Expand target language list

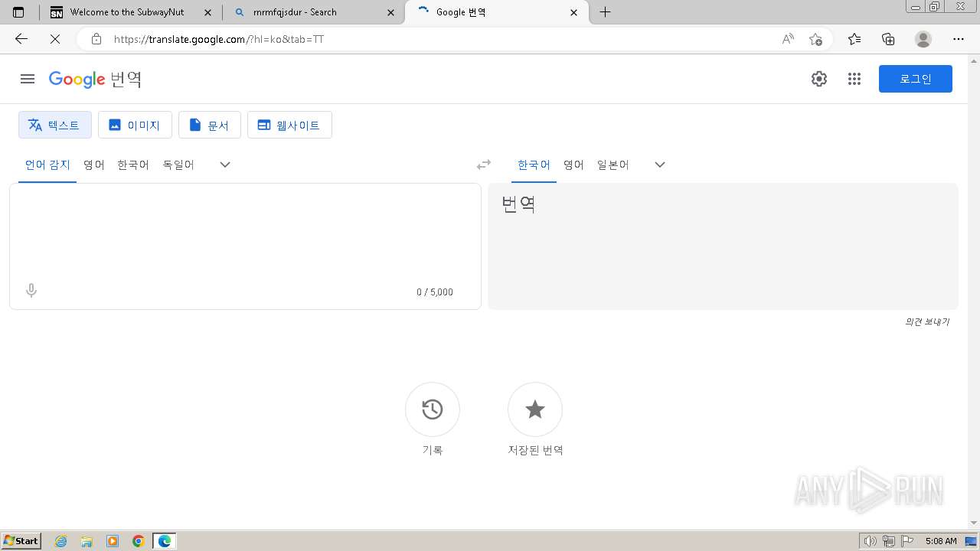click(x=660, y=165)
